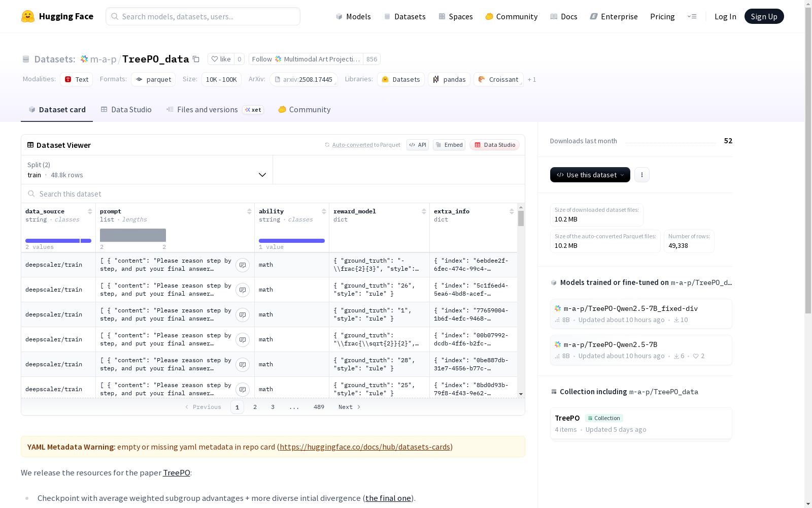The width and height of the screenshot is (812, 508).
Task: Select the pandas library tag
Action: [449, 79]
